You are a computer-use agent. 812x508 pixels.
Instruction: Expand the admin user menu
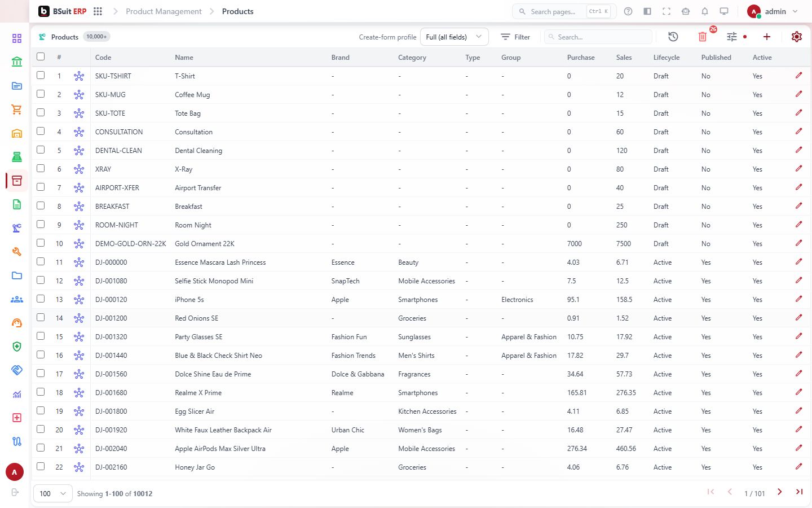click(x=773, y=11)
